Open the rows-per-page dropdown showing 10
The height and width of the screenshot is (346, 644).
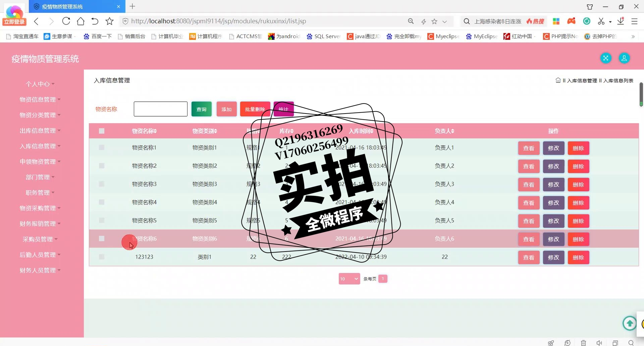(x=349, y=279)
